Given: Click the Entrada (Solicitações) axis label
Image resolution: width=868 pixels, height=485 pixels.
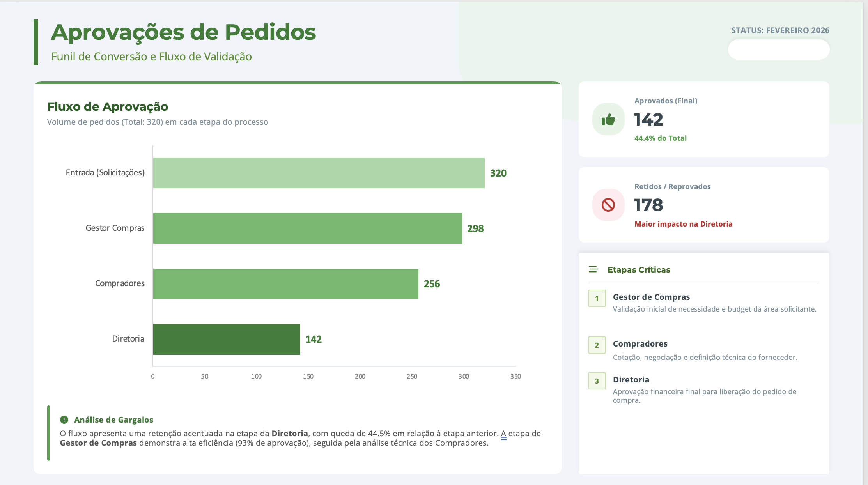Looking at the screenshot, I should [105, 173].
